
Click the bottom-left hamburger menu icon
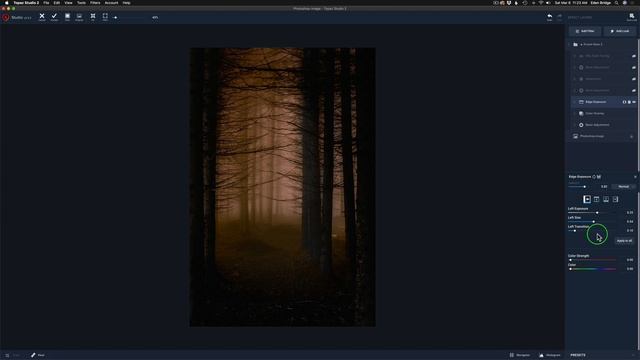(7, 355)
